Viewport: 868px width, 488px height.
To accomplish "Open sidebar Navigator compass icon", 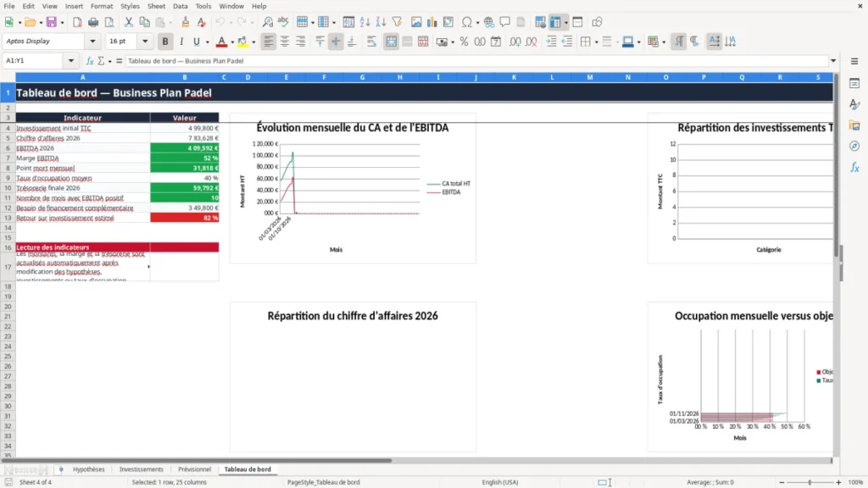I will coord(854,146).
